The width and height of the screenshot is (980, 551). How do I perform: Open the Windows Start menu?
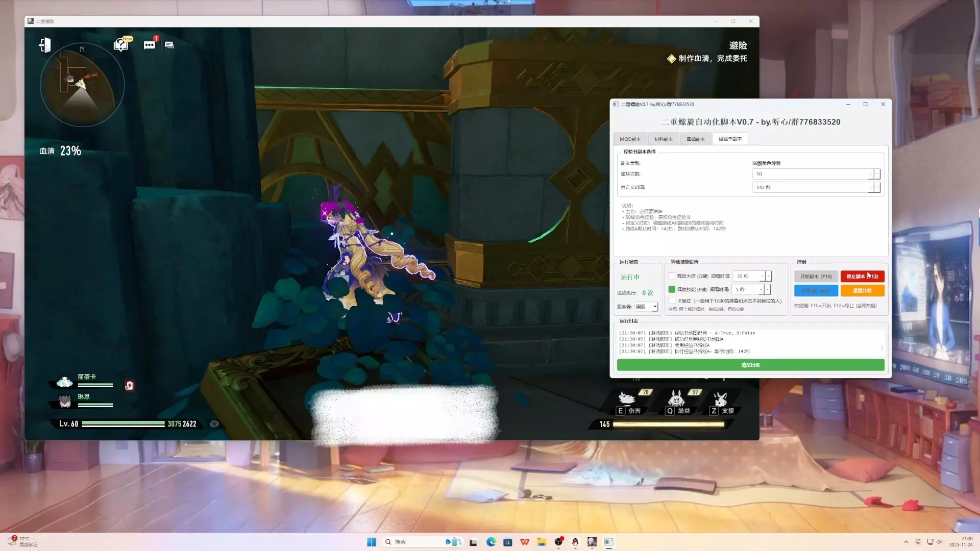click(372, 542)
